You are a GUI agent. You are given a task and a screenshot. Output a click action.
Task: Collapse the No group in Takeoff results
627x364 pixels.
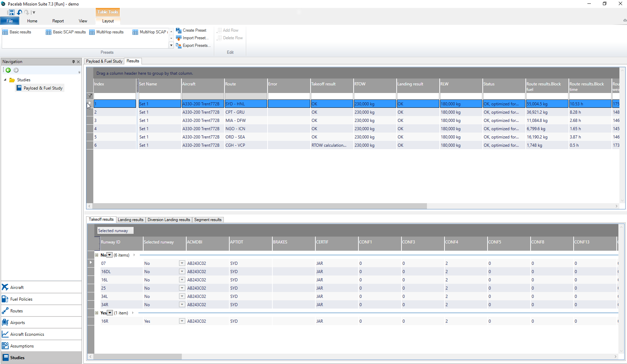[x=96, y=255]
